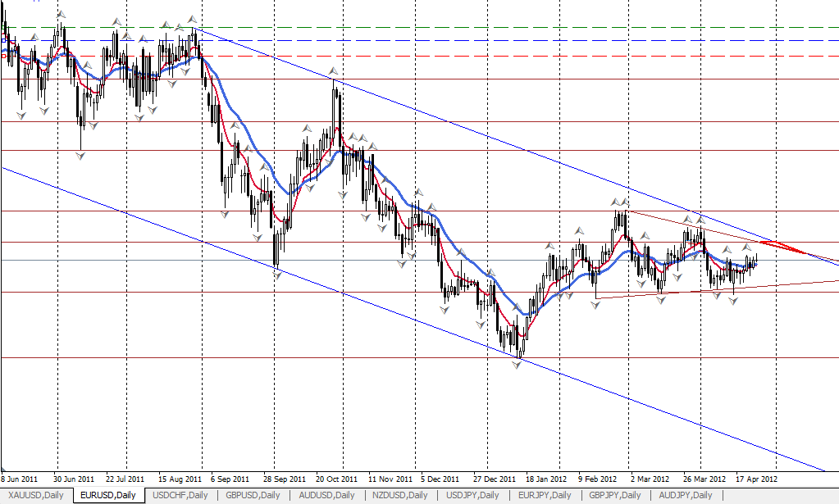Click the 22 Jul 2011 date label
839x504 pixels.
(x=125, y=479)
